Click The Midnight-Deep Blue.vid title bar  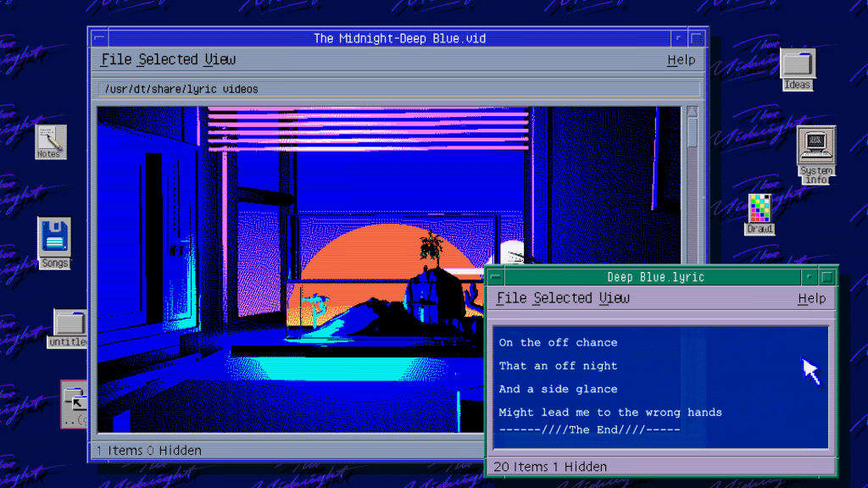389,38
